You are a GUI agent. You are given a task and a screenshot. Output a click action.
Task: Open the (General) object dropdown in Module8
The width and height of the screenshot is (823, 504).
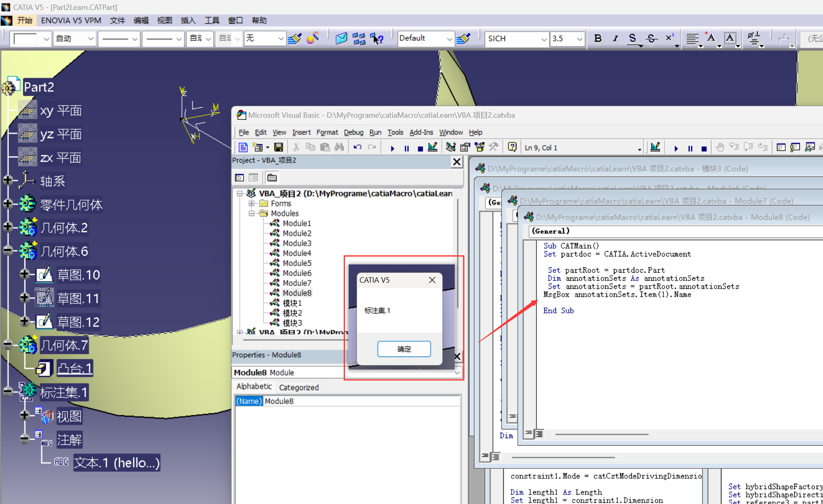(x=676, y=231)
